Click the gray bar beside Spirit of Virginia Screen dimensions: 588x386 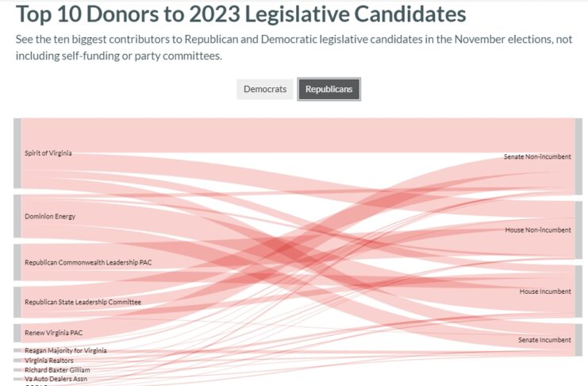click(x=17, y=153)
